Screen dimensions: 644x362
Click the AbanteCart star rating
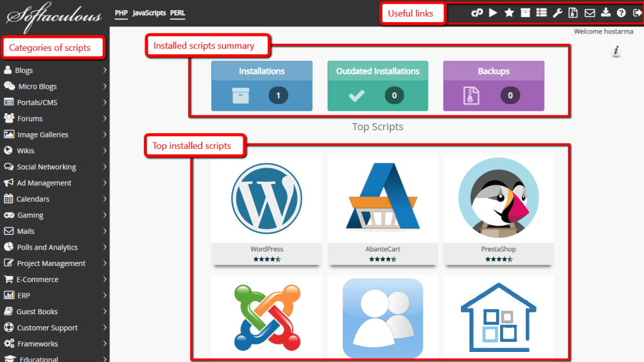click(x=383, y=259)
